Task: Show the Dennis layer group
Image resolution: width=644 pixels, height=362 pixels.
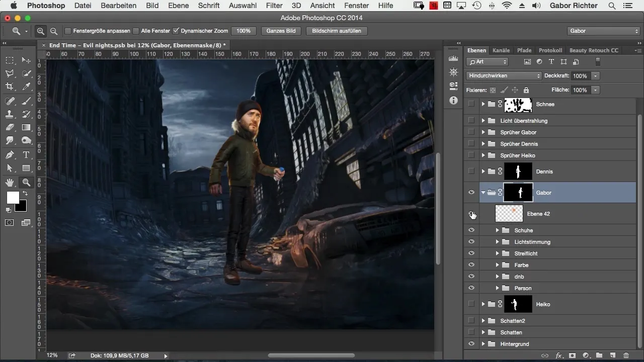Action: tap(471, 171)
